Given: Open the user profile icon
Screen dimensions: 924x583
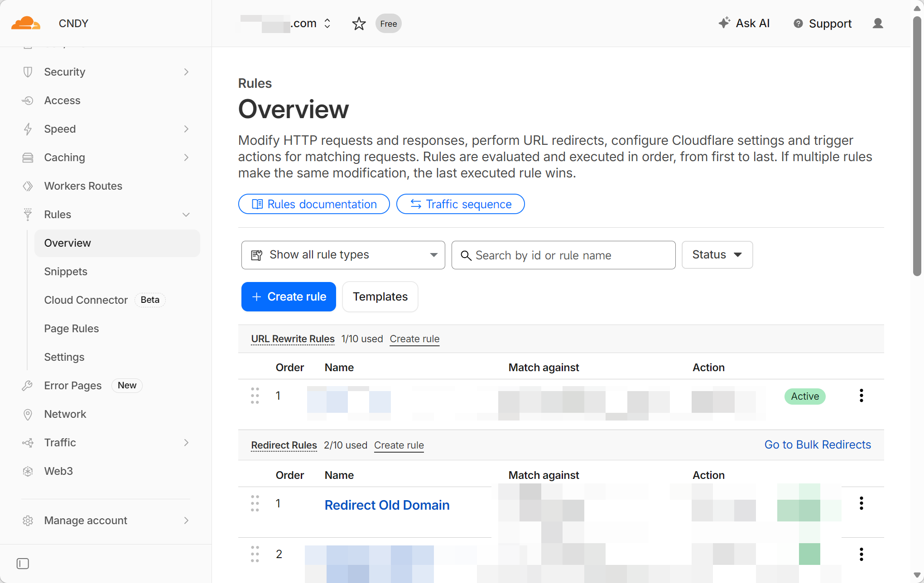Looking at the screenshot, I should click(x=878, y=24).
